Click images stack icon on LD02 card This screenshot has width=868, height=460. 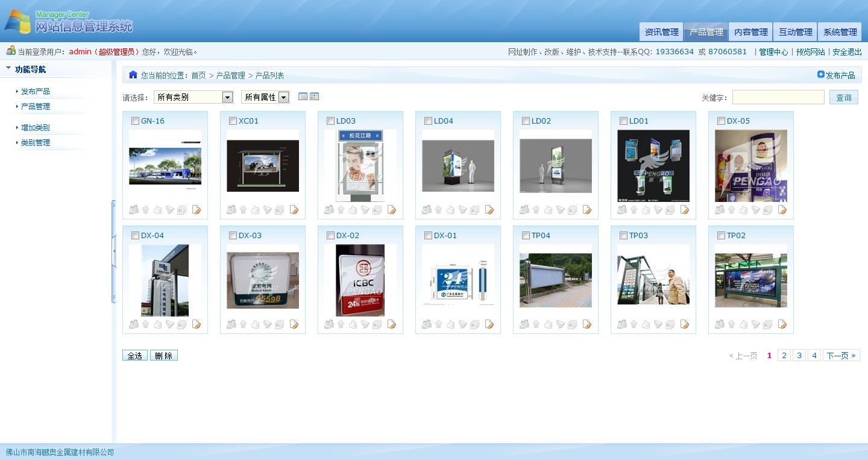(573, 210)
